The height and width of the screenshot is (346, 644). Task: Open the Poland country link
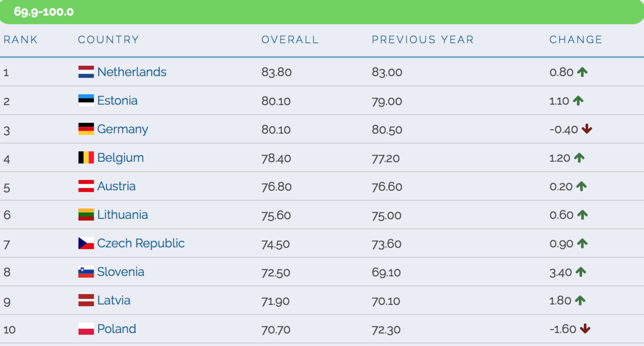click(x=117, y=329)
